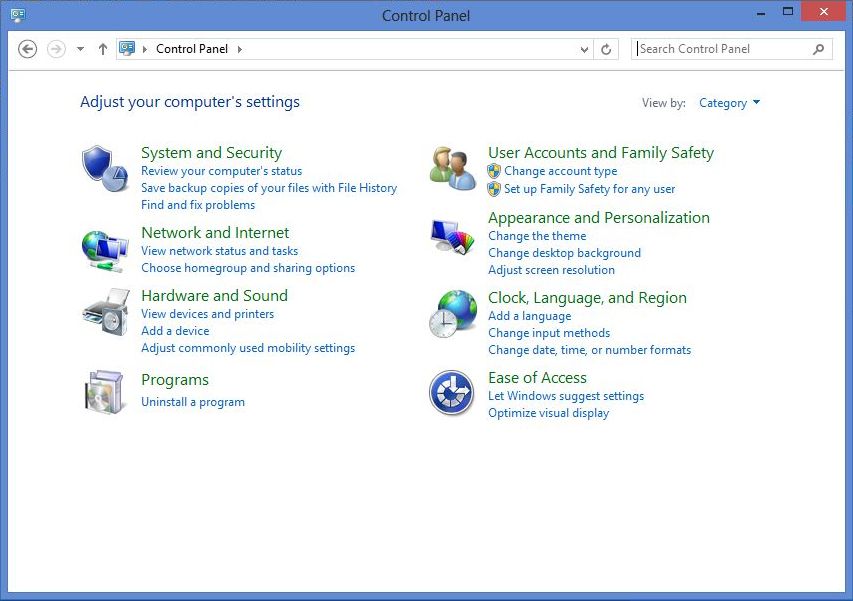
Task: Open the View by Category dropdown
Action: coord(730,103)
